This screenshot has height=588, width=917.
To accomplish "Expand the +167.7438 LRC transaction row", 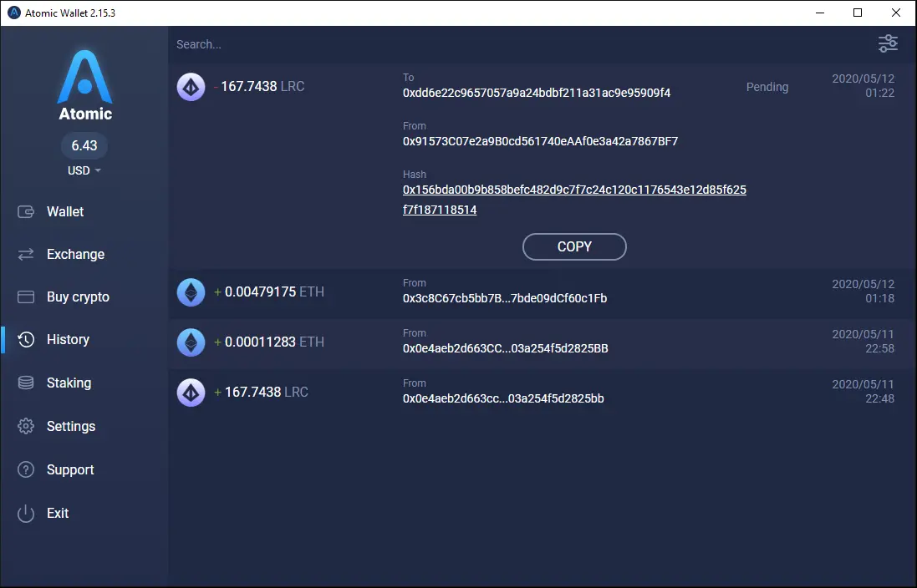I will [543, 393].
